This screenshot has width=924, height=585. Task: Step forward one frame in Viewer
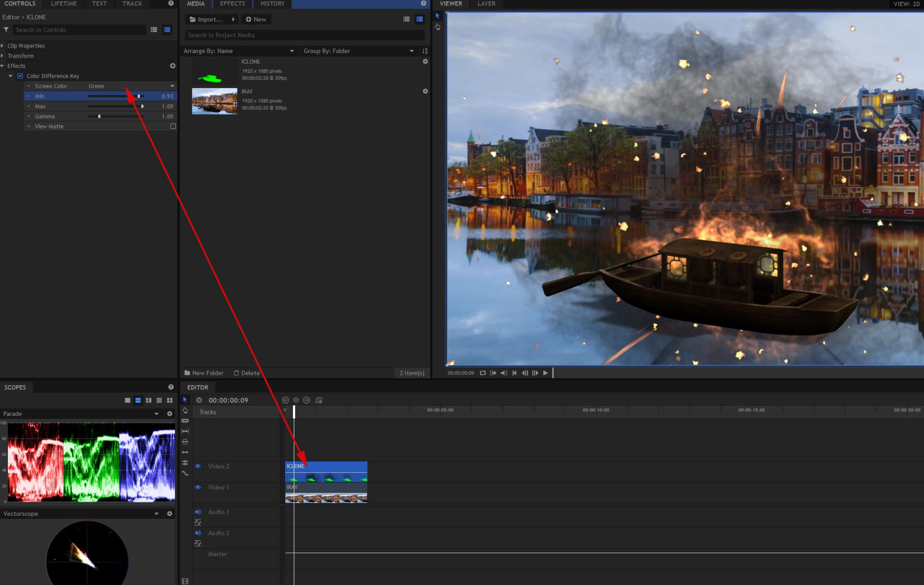pyautogui.click(x=535, y=373)
